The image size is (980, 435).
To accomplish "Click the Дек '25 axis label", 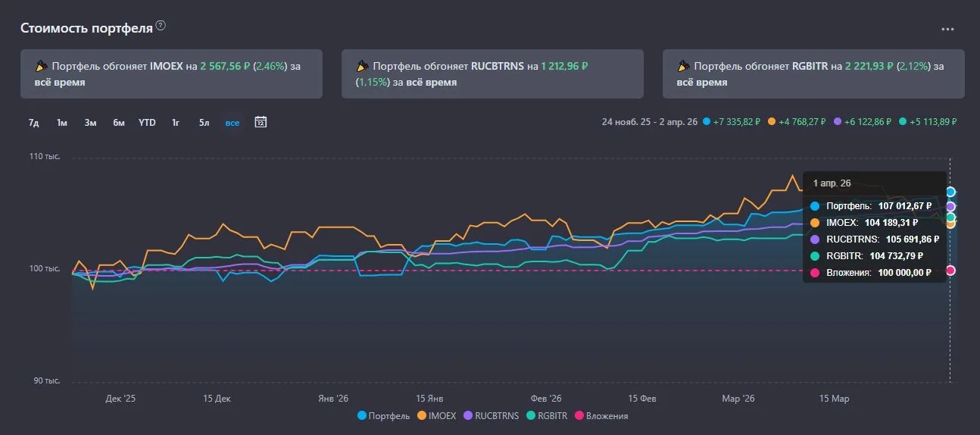I will (120, 398).
